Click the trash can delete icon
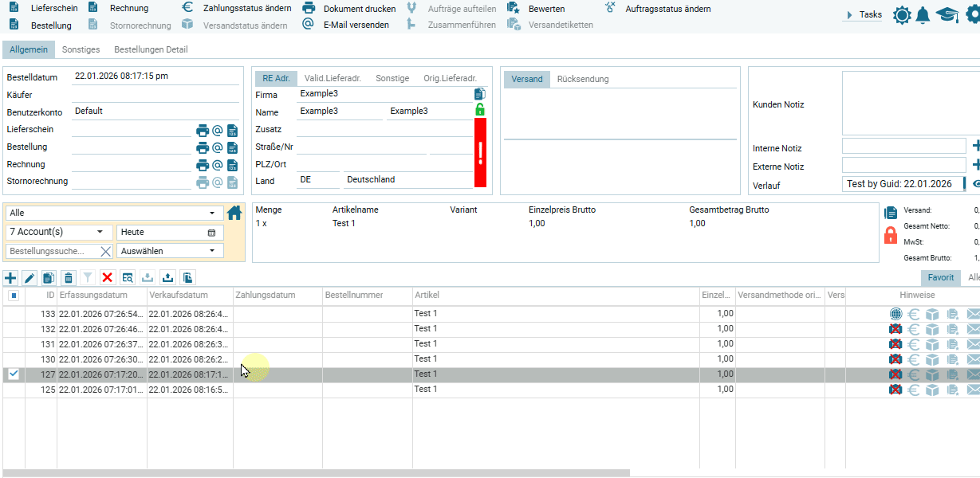This screenshot has height=478, width=980. (x=69, y=278)
